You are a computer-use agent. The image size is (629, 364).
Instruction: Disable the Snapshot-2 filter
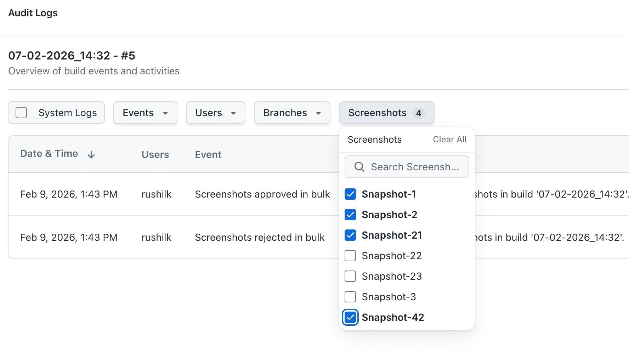tap(350, 215)
